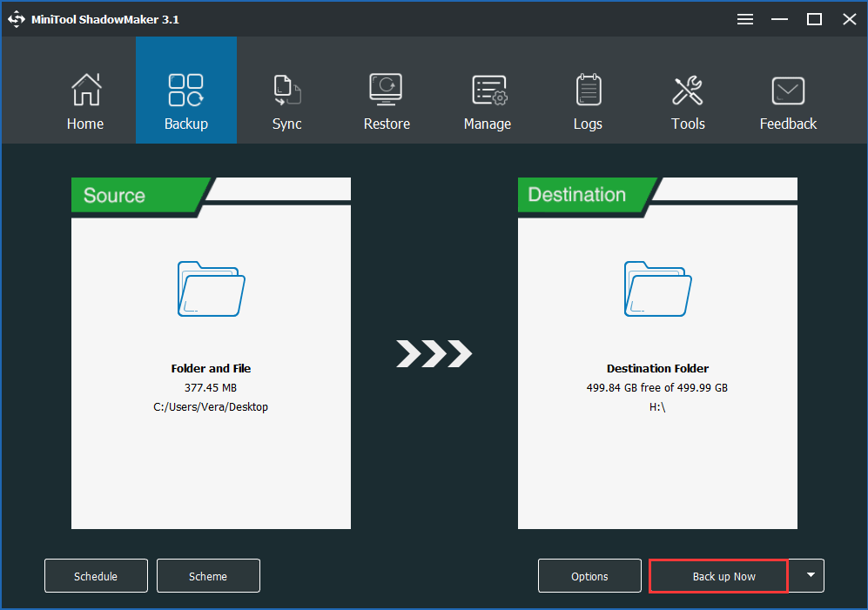
Task: Open the Scheme settings
Action: point(208,575)
